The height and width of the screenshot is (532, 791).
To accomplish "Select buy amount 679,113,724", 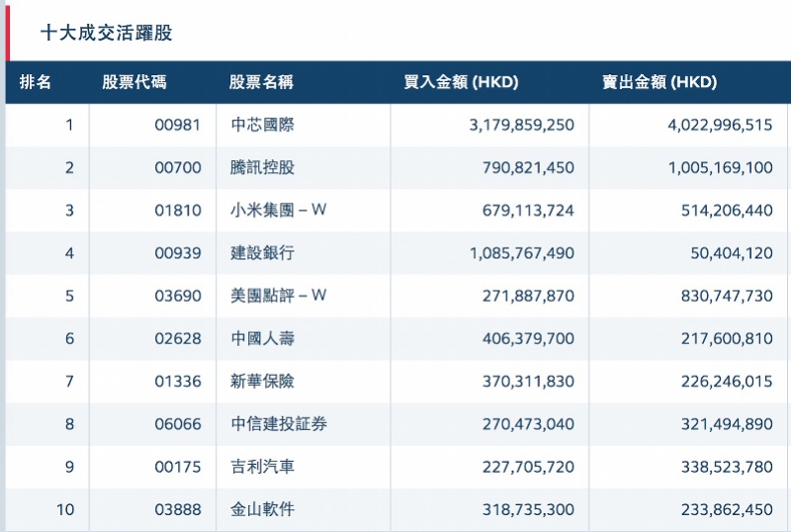I will coord(528,211).
